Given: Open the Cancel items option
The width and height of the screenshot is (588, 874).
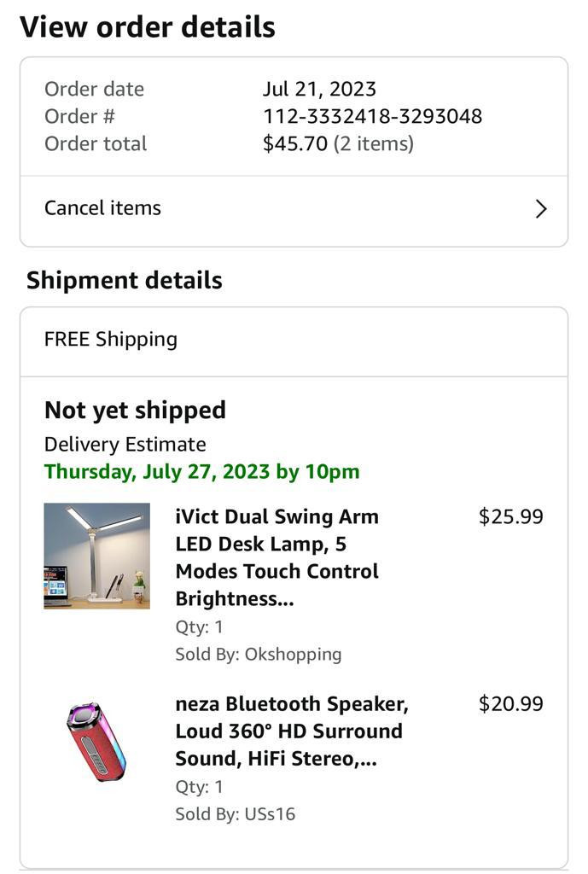Looking at the screenshot, I should pyautogui.click(x=102, y=208).
